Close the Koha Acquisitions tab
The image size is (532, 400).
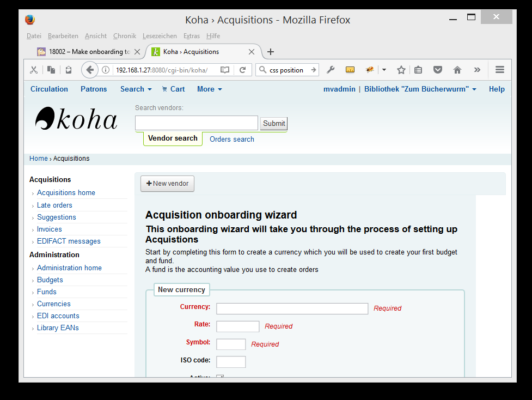click(252, 52)
